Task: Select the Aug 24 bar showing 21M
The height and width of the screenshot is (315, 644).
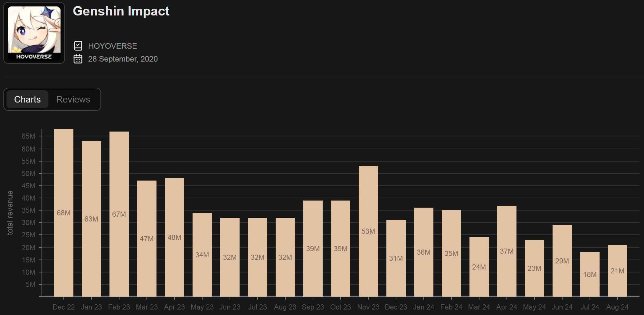Action: 618,271
